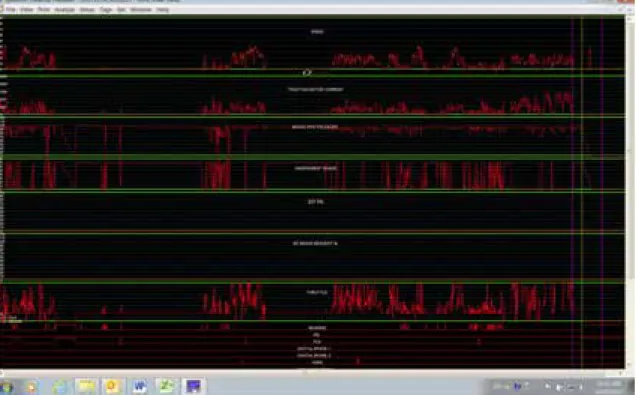This screenshot has width=637, height=395.
Task: Click the orange circle taskbar icon
Action: pos(113,386)
